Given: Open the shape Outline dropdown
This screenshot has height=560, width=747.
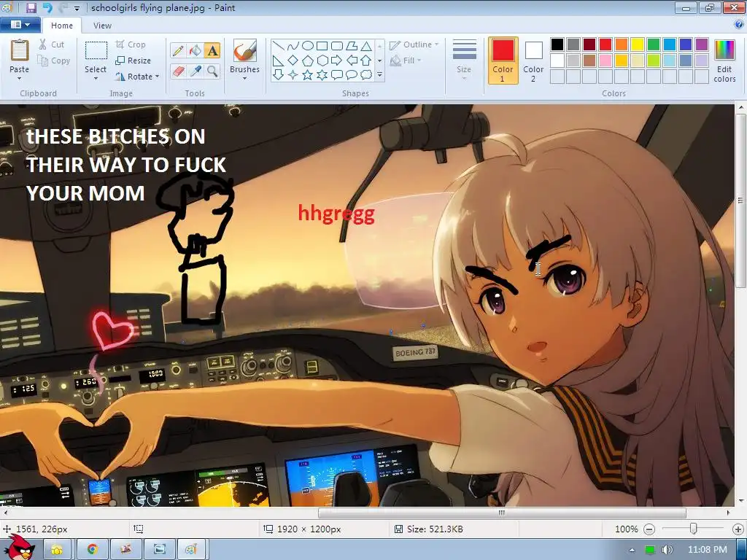Looking at the screenshot, I should point(414,44).
